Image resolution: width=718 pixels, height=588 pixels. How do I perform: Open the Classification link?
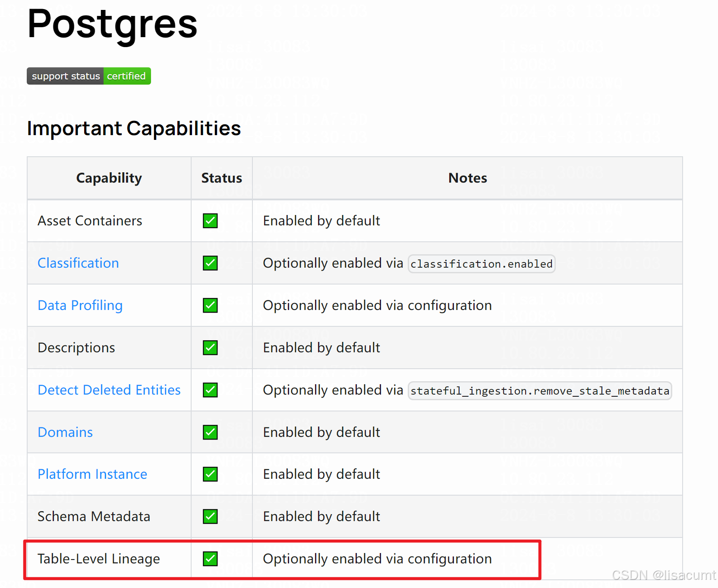78,263
